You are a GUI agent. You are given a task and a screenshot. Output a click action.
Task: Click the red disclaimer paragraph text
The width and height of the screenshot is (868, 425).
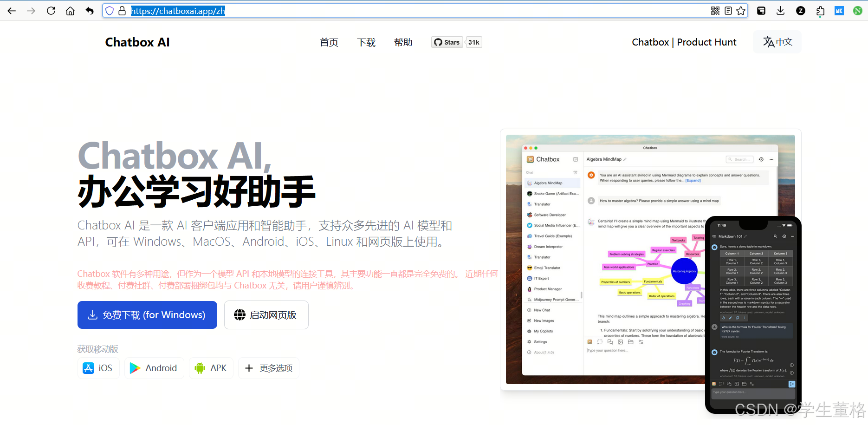tap(287, 280)
